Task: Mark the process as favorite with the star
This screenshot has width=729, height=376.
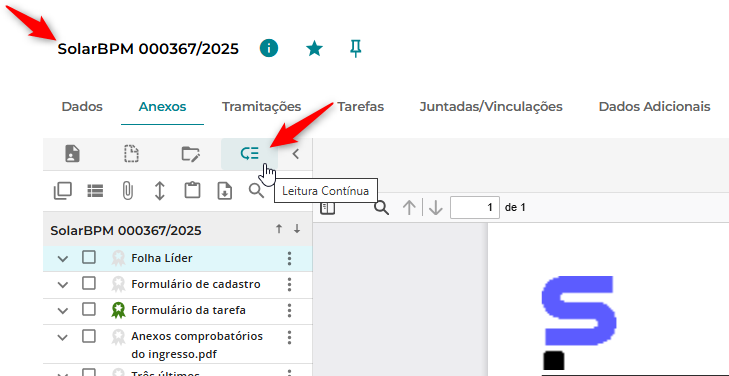Action: point(315,48)
